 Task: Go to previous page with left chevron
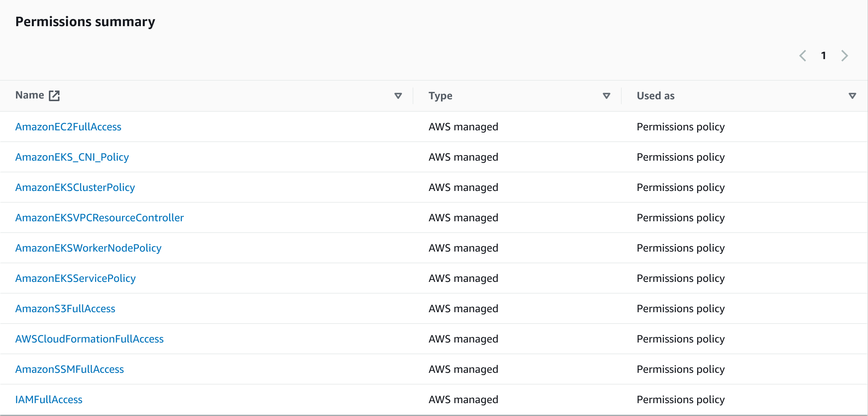tap(802, 56)
